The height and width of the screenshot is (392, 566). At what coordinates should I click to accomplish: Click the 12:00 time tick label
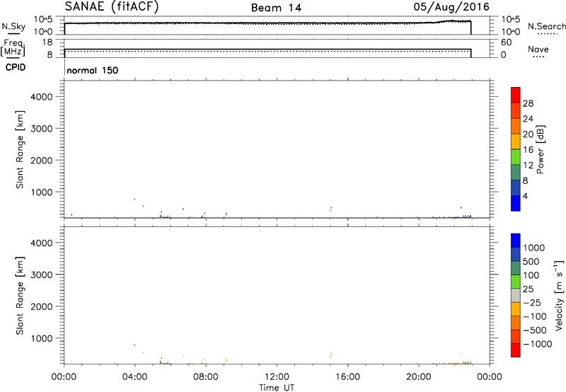(277, 377)
